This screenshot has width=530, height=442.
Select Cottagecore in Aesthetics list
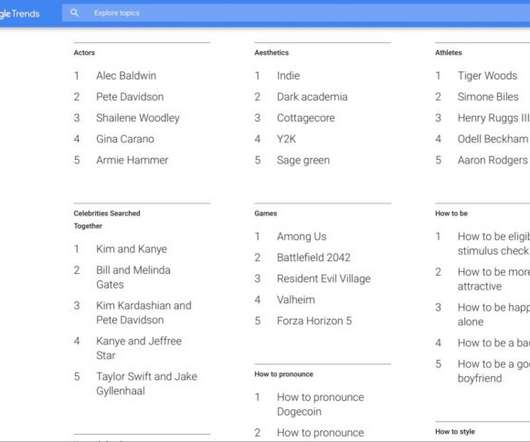pos(306,118)
